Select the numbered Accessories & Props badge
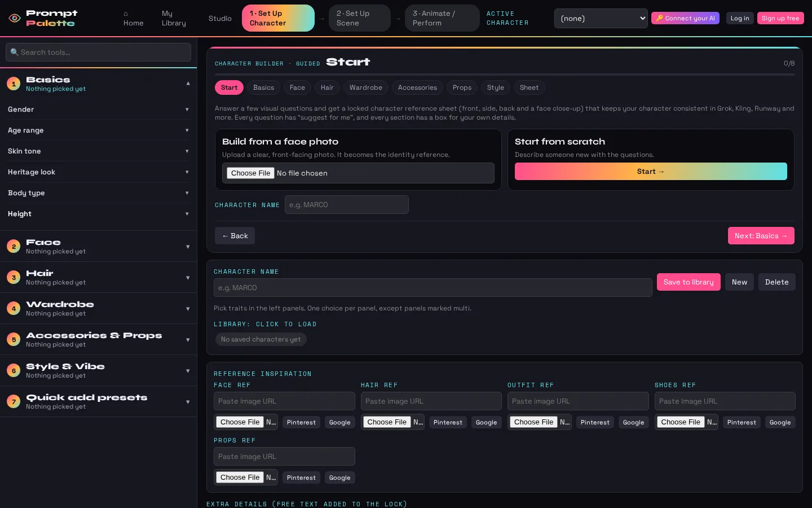This screenshot has height=508, width=812. tap(14, 339)
